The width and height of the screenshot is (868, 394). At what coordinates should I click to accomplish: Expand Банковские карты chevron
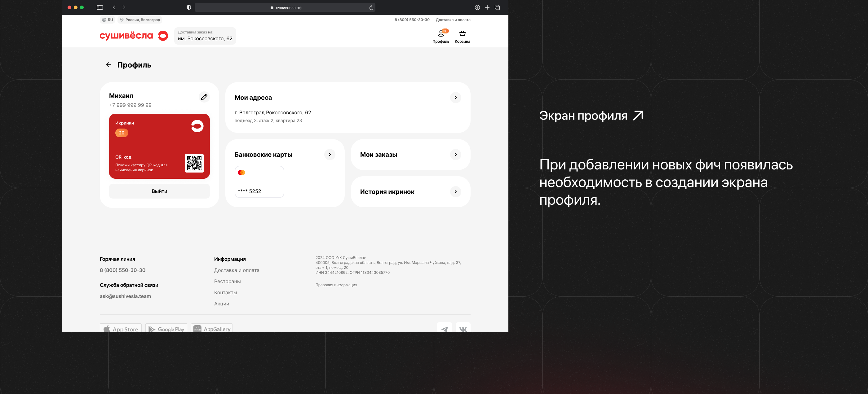pos(330,155)
